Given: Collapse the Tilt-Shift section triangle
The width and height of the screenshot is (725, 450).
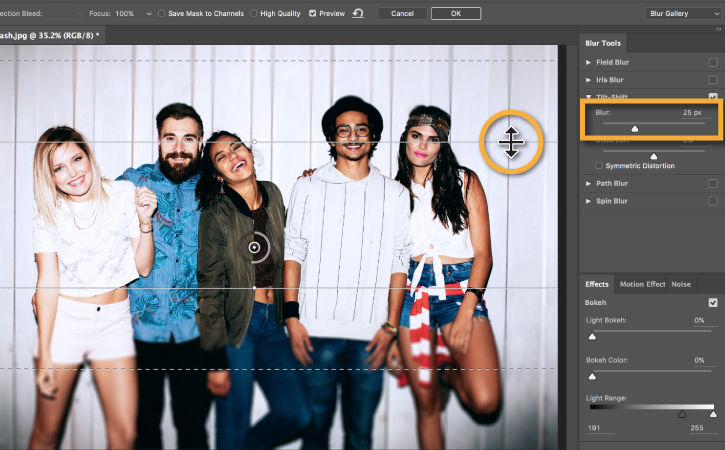Looking at the screenshot, I should 588,97.
